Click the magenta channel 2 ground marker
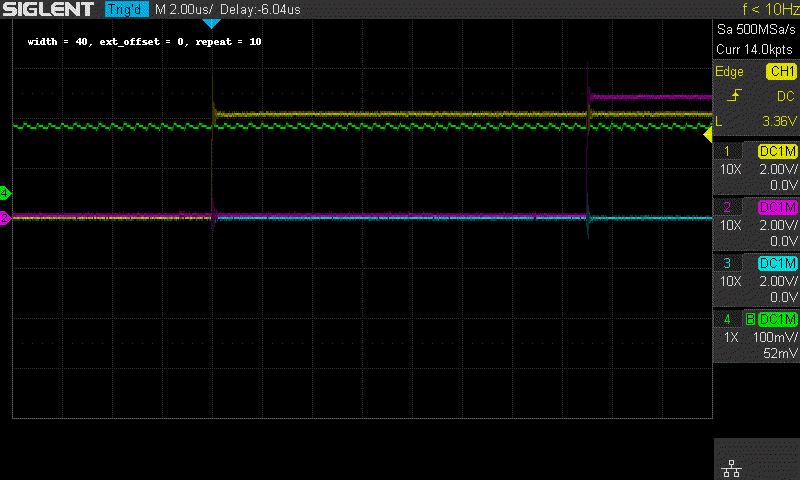The image size is (800, 480). 5,218
